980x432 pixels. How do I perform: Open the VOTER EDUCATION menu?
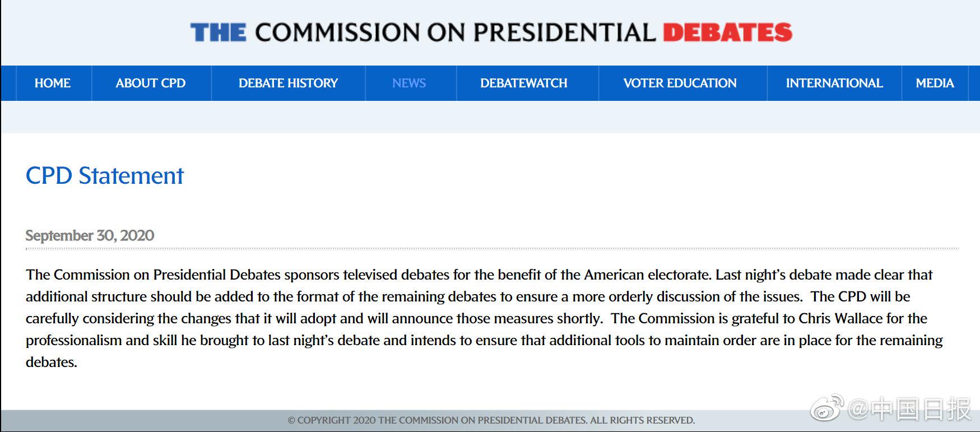[680, 83]
